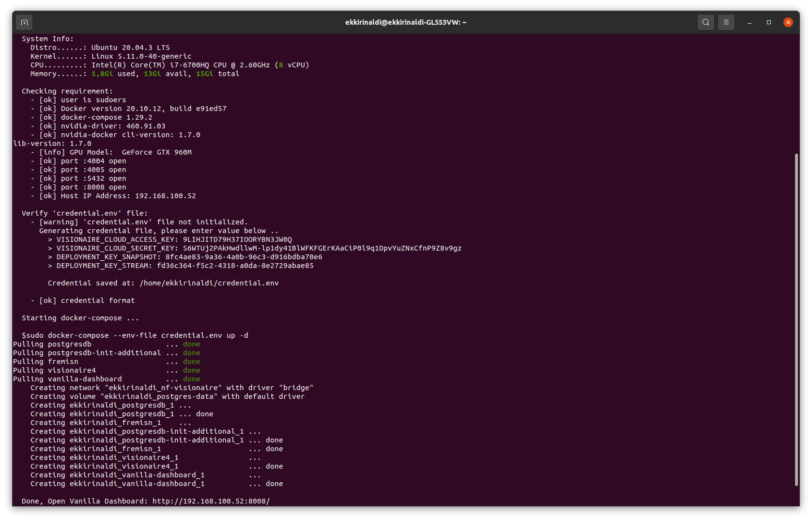
Task: Click the VISIONAIRE_CLOUD_ACCESS_KEY value
Action: point(237,239)
